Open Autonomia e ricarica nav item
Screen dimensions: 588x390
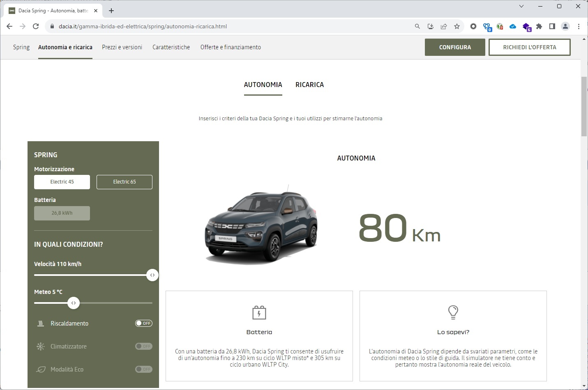65,47
